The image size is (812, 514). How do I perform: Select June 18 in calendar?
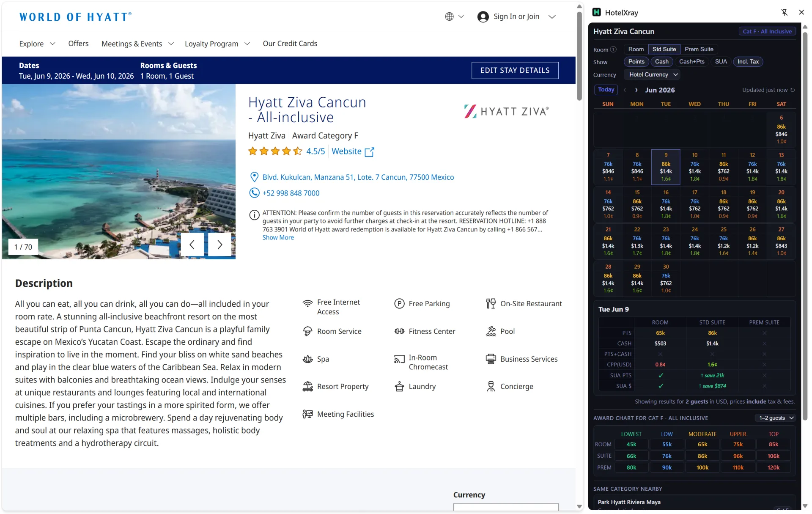pyautogui.click(x=723, y=204)
